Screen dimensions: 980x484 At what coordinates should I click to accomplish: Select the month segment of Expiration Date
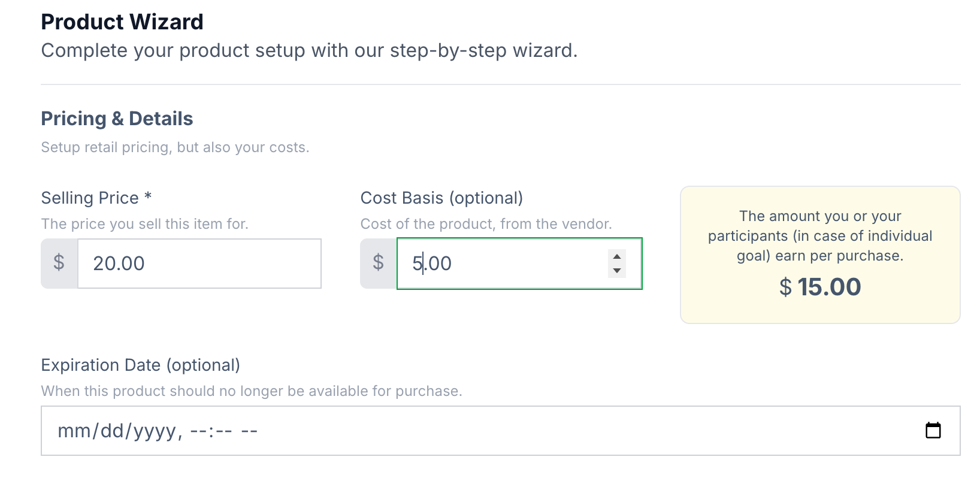(73, 431)
